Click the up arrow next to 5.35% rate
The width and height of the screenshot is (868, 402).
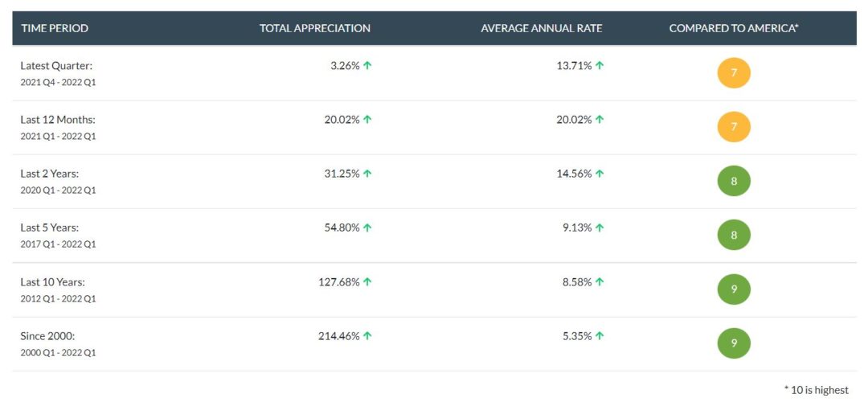[x=600, y=335]
